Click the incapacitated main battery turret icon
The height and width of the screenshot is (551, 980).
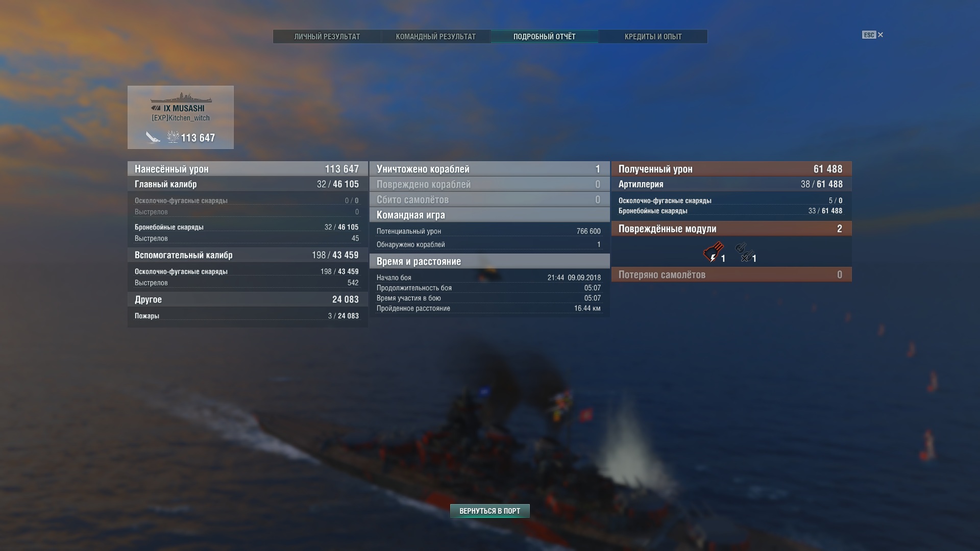tap(713, 252)
